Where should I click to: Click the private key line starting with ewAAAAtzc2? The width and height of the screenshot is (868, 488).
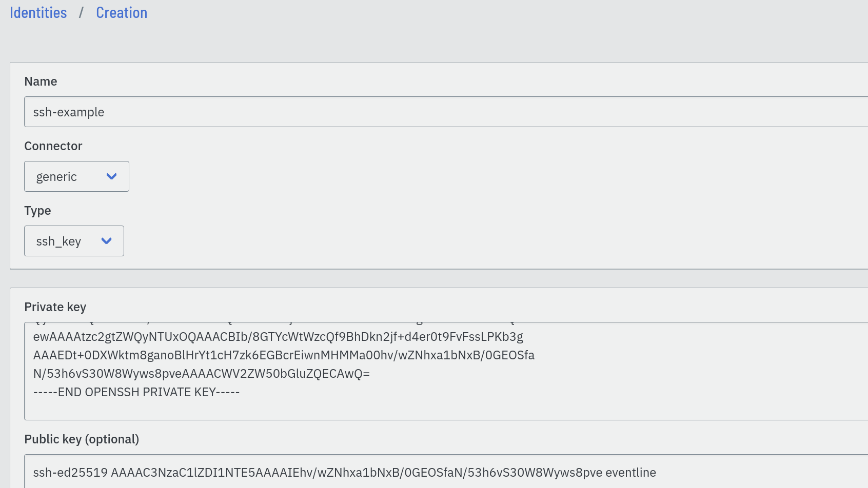pyautogui.click(x=278, y=337)
